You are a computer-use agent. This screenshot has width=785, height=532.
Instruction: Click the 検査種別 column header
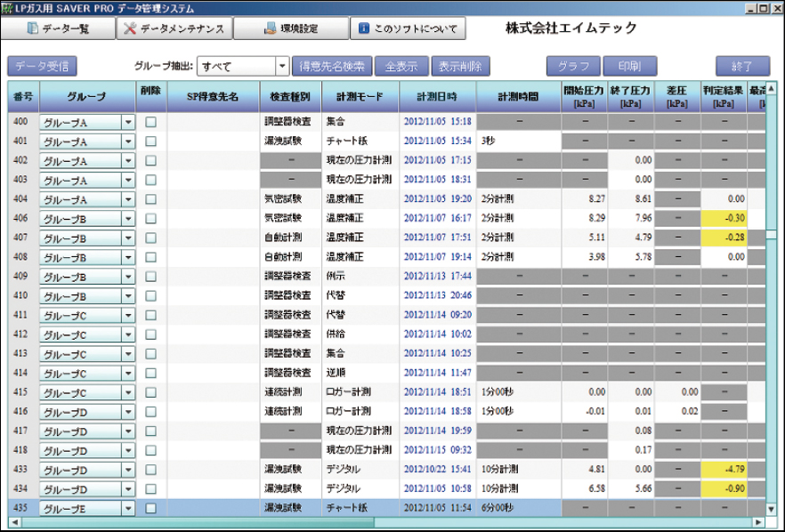pos(290,97)
